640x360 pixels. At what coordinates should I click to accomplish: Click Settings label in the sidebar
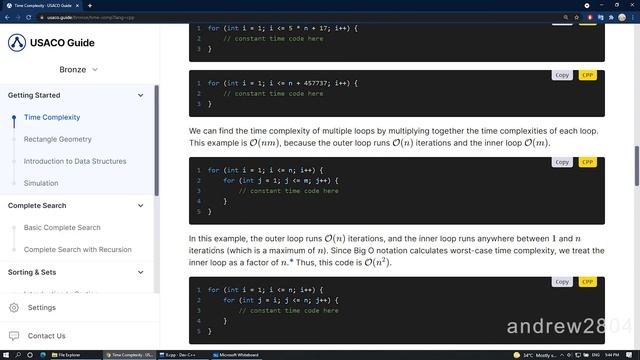42,307
